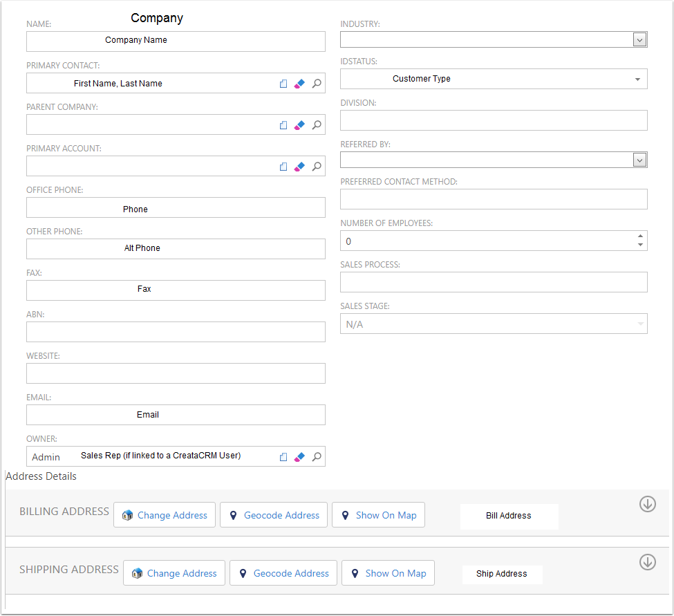The height and width of the screenshot is (616, 674).
Task: Search for an Owner using the magnifier
Action: (x=317, y=457)
